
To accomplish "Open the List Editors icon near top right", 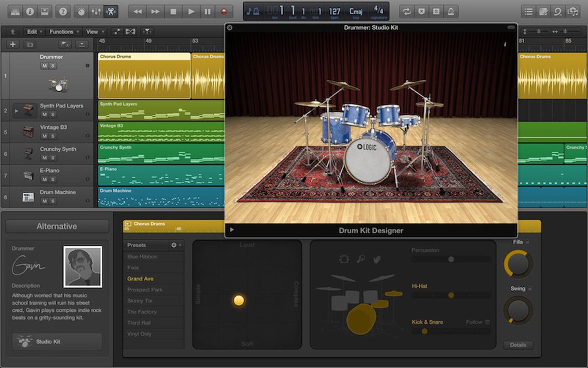I will pos(528,11).
